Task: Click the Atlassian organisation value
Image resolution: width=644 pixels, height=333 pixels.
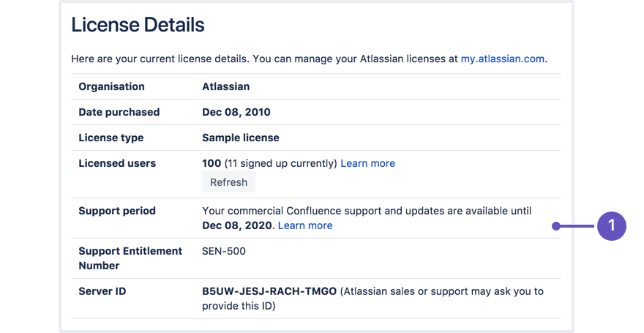Action: coord(225,86)
